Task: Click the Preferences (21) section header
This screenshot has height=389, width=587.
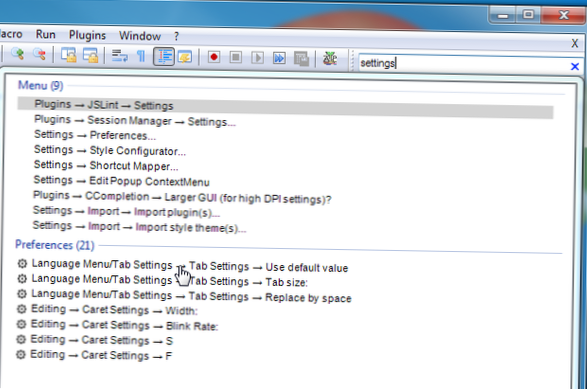Action: point(55,245)
